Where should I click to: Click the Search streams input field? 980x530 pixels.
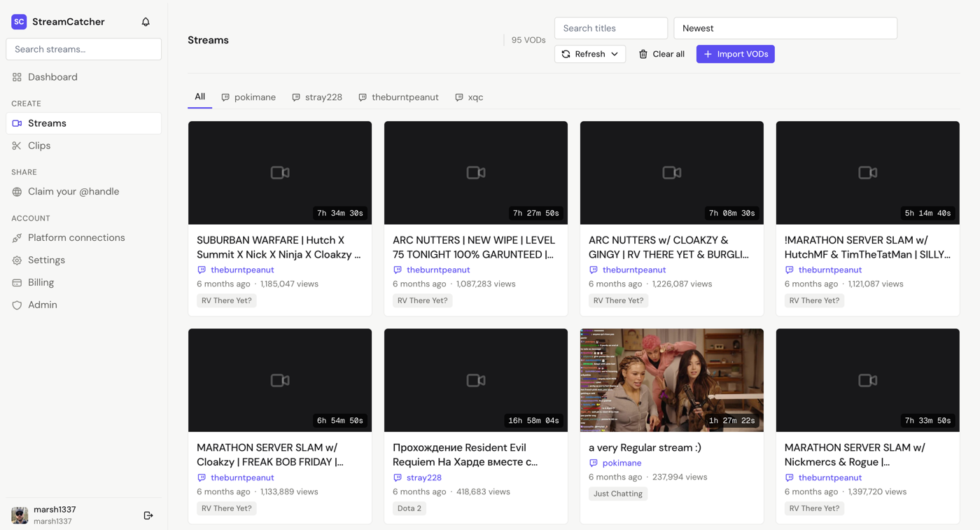click(x=83, y=49)
